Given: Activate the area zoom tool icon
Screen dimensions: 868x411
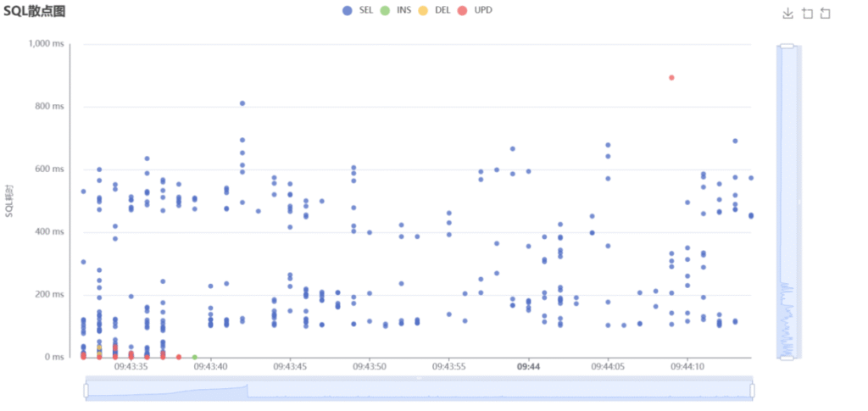Looking at the screenshot, I should click(x=807, y=13).
